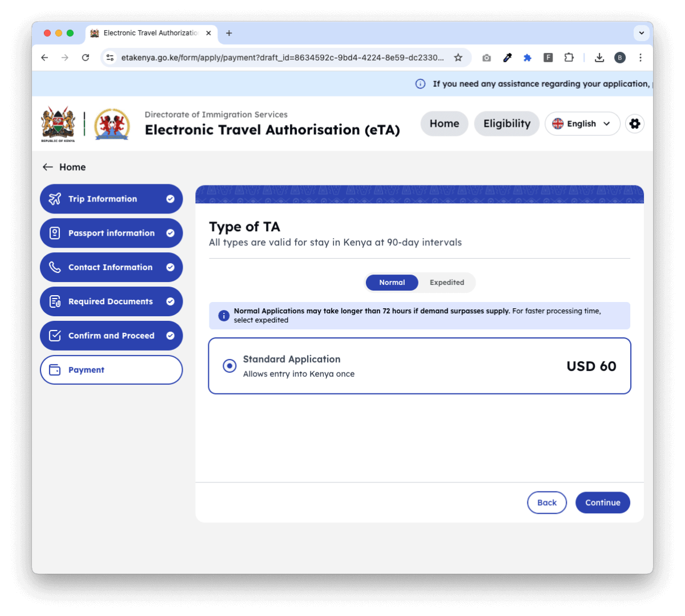Click the Back button
This screenshot has width=685, height=616.
[x=547, y=502]
